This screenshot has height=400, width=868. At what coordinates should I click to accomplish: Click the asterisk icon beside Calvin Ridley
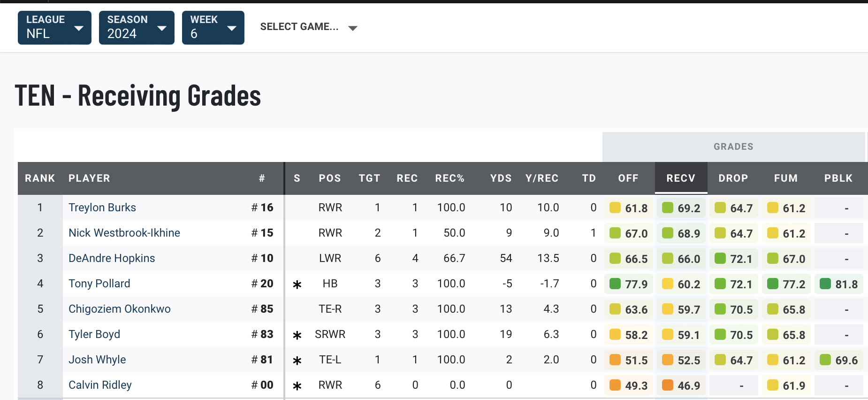coord(297,386)
